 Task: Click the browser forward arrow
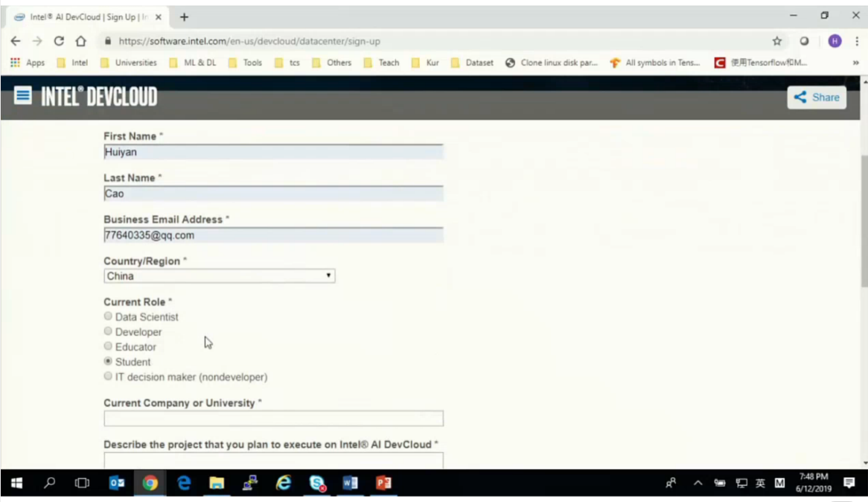click(37, 41)
